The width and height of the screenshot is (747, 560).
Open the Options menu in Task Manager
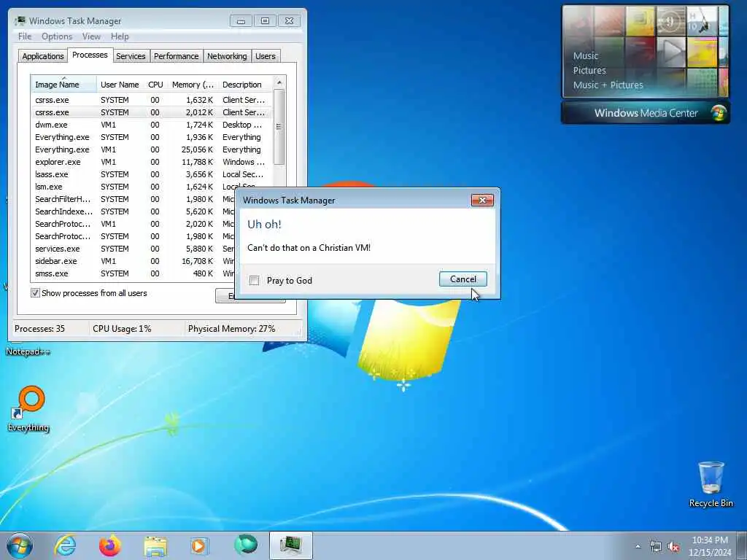coord(57,36)
